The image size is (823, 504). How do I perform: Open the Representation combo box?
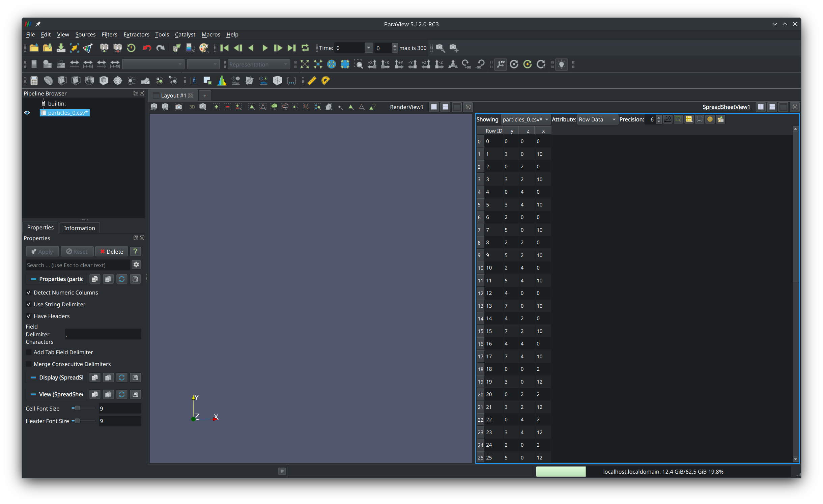click(259, 64)
